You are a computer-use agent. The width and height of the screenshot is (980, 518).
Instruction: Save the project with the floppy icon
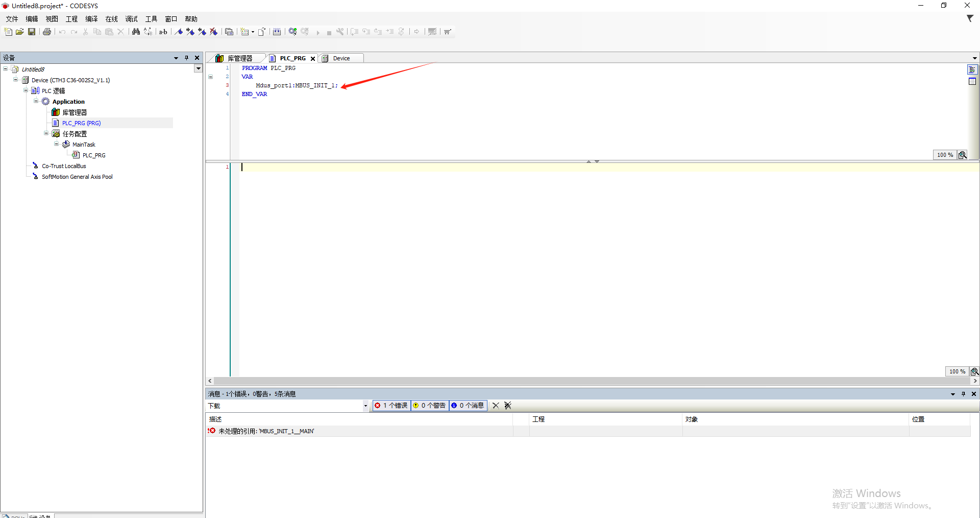pyautogui.click(x=32, y=32)
